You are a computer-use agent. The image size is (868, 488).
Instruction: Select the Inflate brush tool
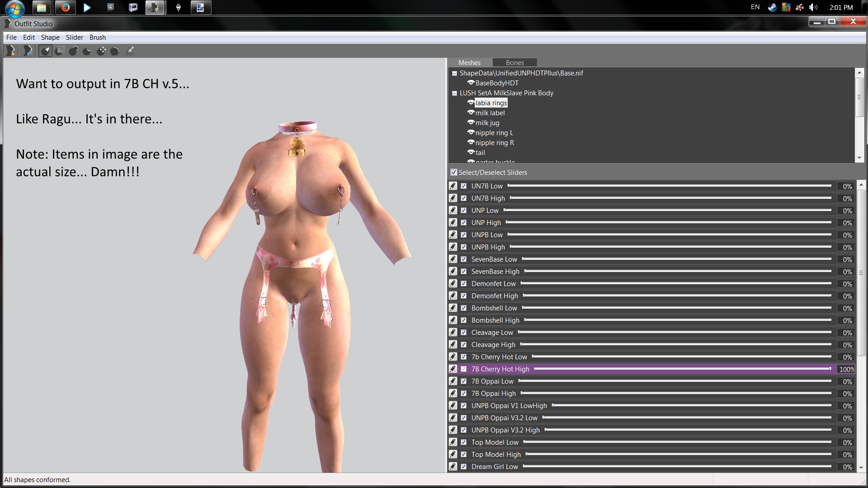pyautogui.click(x=73, y=51)
